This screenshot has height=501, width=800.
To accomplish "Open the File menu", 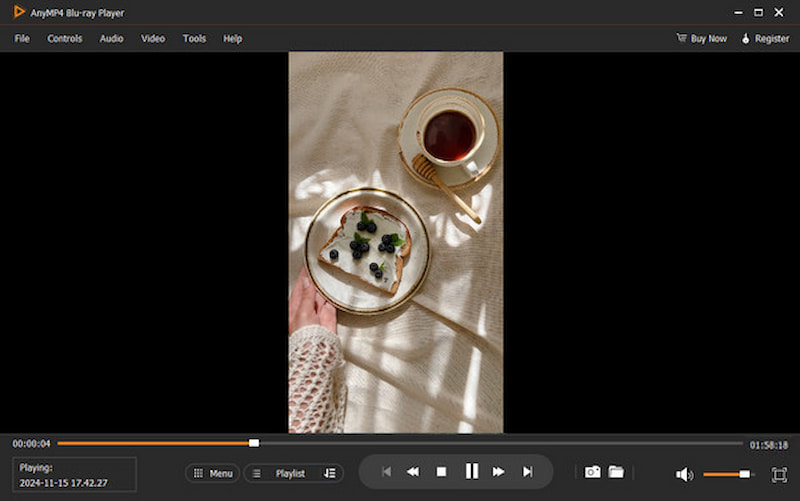I will click(22, 38).
